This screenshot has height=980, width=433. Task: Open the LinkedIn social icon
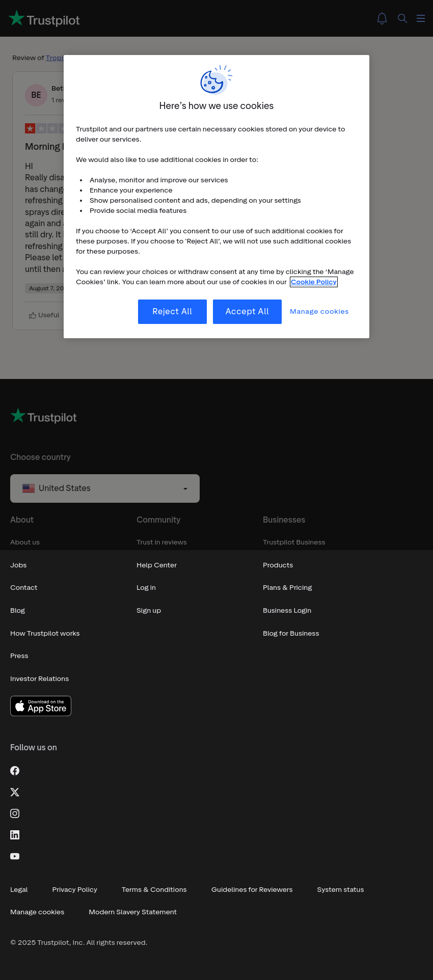coord(15,835)
